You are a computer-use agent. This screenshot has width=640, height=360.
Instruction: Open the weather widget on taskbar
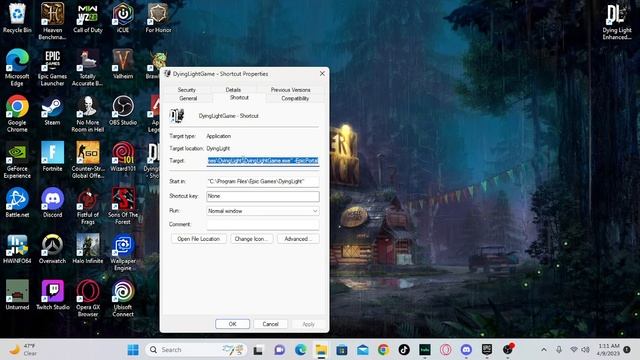click(24, 350)
